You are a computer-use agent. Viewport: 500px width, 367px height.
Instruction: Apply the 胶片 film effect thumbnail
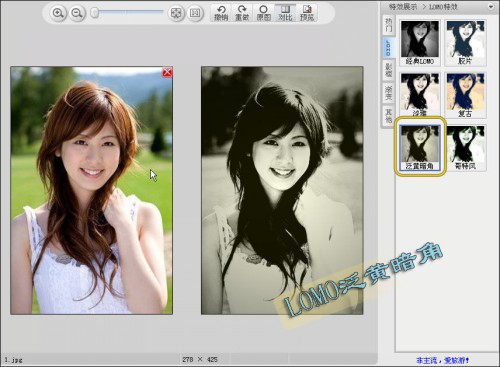click(465, 43)
